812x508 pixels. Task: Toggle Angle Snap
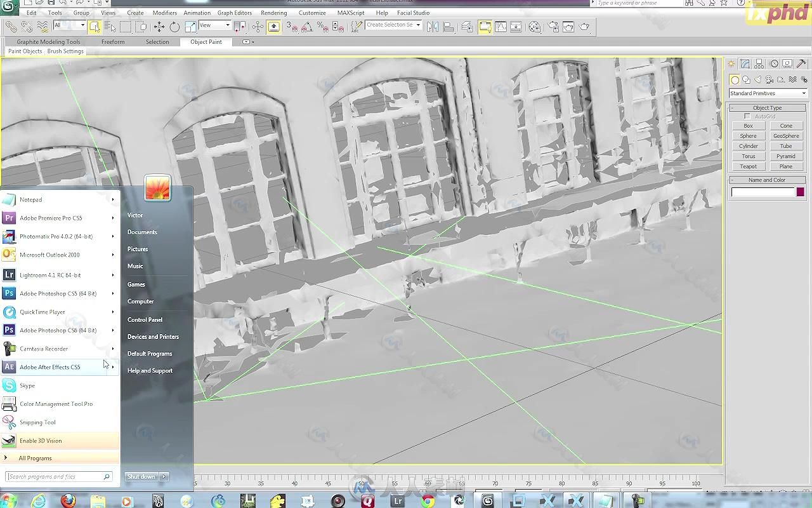click(307, 27)
